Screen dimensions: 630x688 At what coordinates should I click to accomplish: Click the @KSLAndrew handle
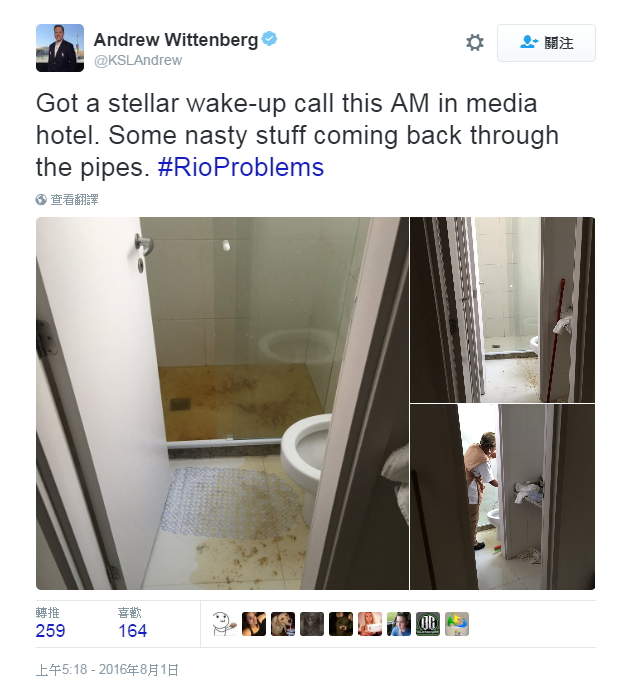pos(138,60)
